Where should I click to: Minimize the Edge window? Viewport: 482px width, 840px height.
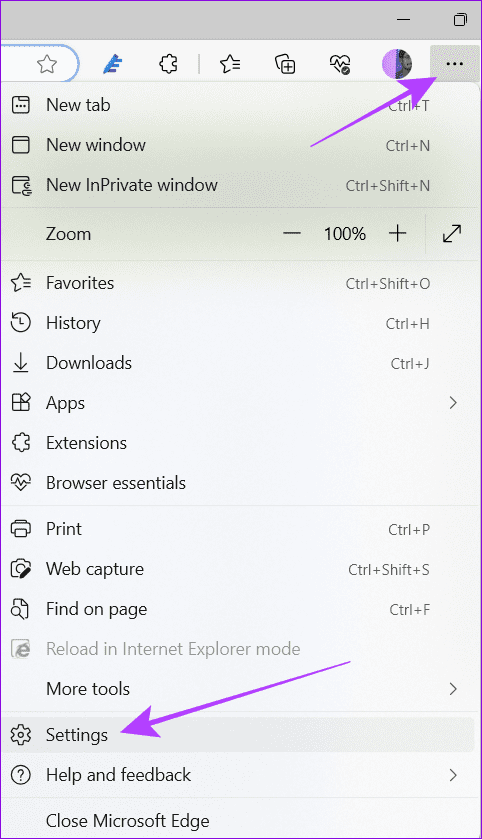(404, 20)
